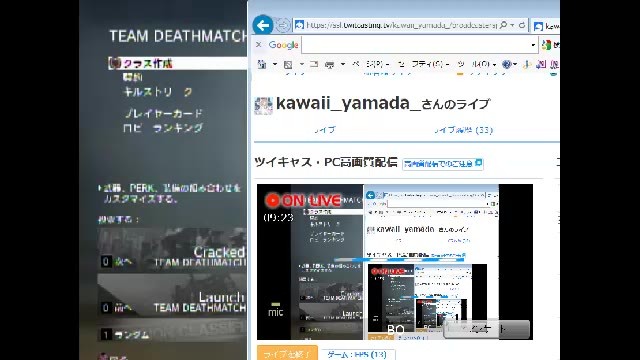The image size is (640, 360).
Task: Click the live broadcast preview video
Action: [394, 262]
